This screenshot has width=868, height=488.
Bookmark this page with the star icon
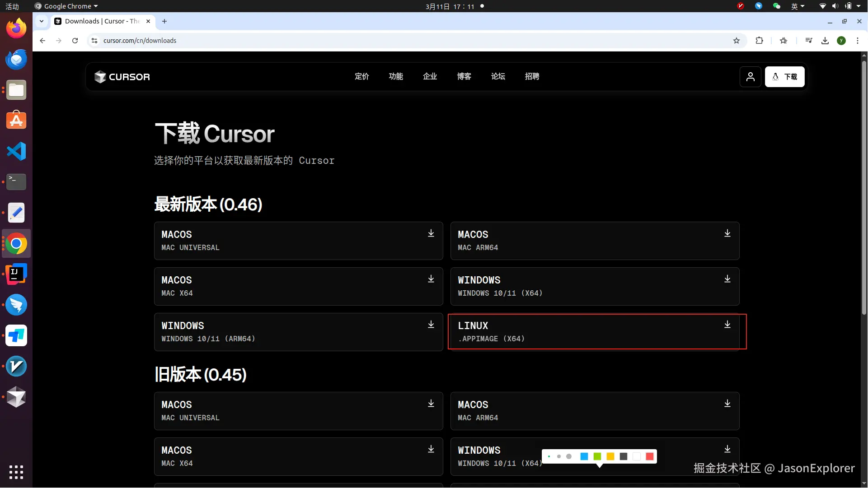[x=737, y=41]
